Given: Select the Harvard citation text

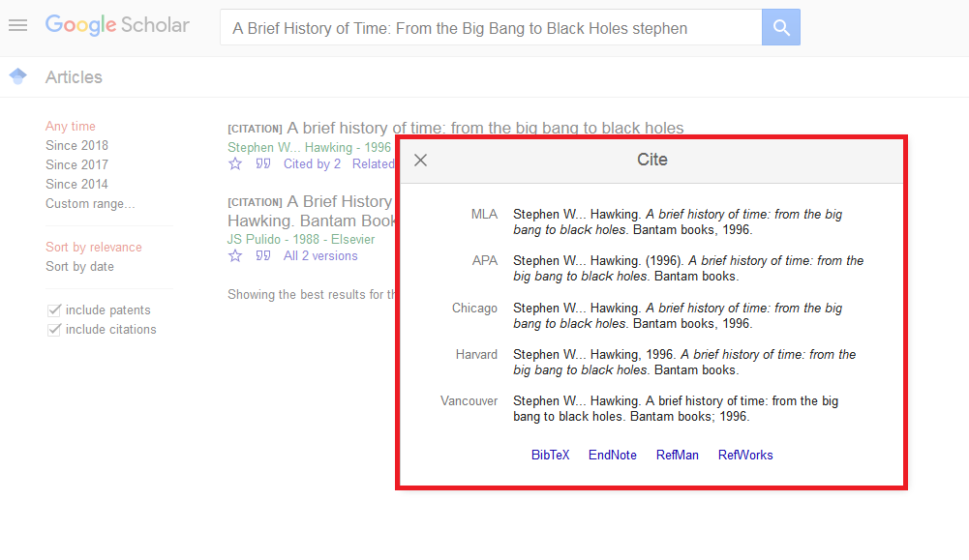Looking at the screenshot, I should click(684, 363).
